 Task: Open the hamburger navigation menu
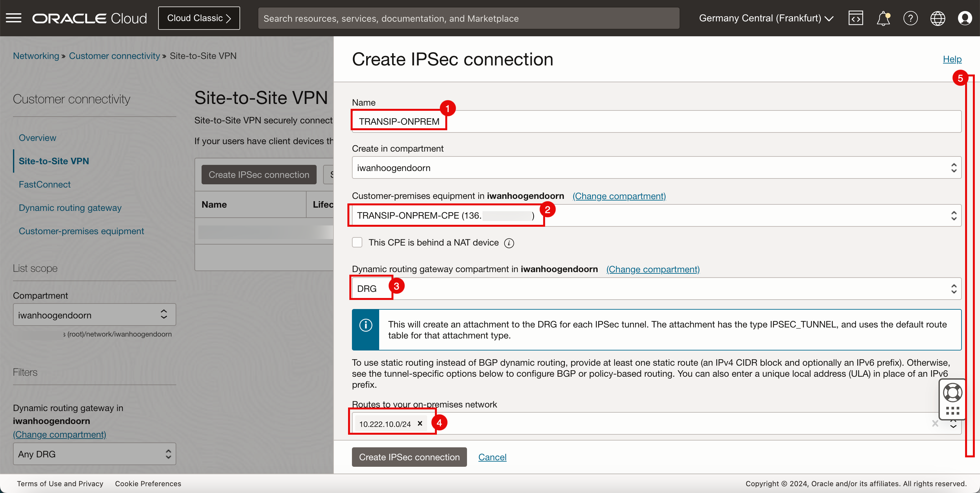point(14,18)
